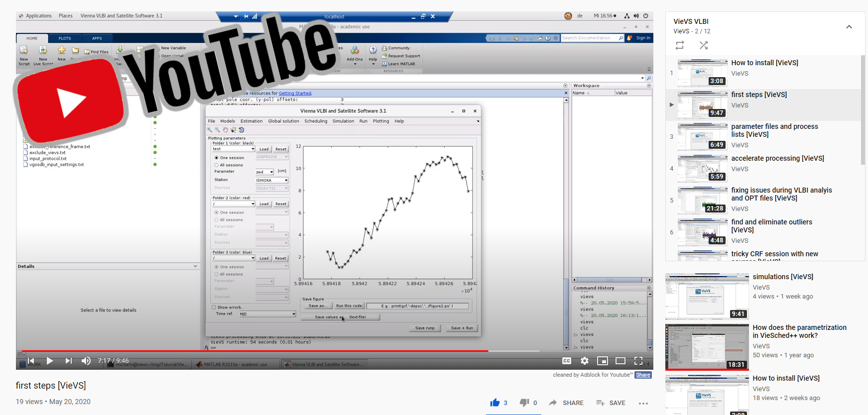Like the video with thumbs up
The image size is (868, 415).
pos(495,403)
